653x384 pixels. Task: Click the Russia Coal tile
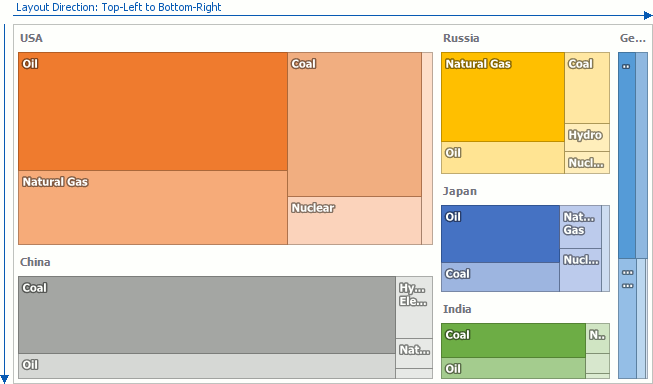pos(587,88)
